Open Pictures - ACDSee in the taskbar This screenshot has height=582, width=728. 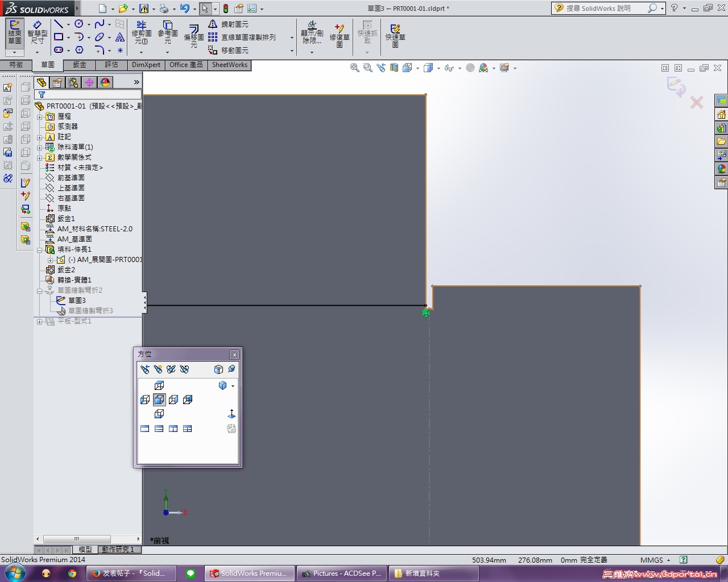click(x=341, y=573)
